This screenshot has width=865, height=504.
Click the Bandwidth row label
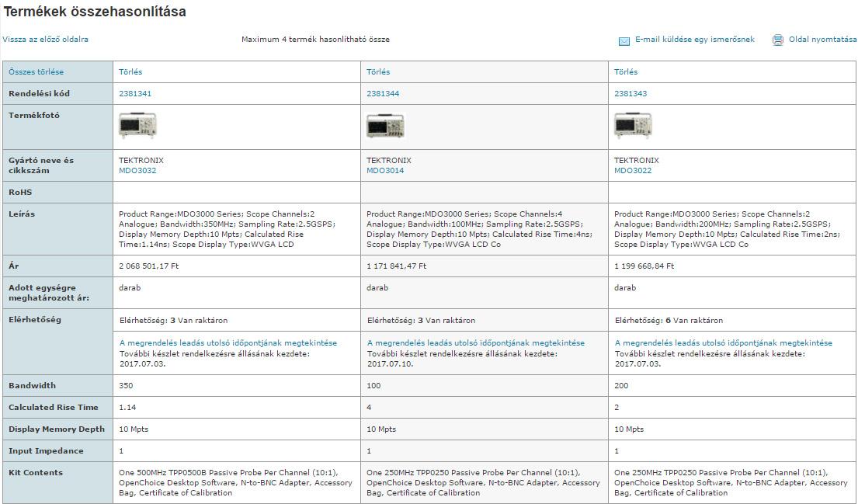32,385
